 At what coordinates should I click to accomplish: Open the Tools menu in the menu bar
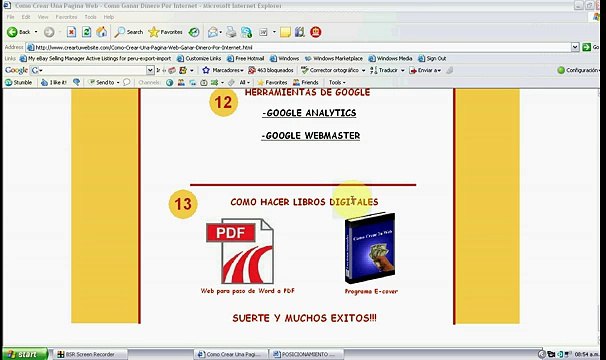(x=90, y=17)
